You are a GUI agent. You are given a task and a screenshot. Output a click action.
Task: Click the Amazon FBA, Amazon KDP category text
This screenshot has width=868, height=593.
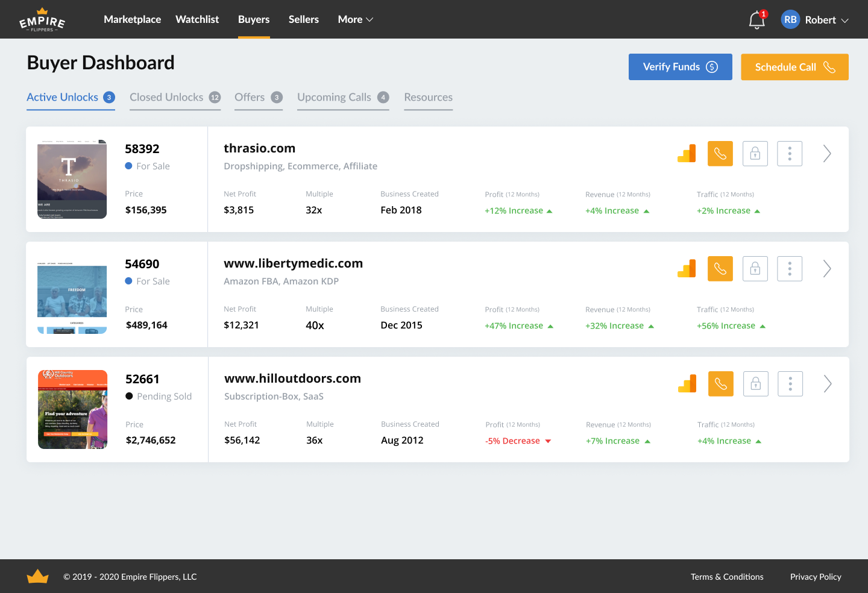point(281,281)
